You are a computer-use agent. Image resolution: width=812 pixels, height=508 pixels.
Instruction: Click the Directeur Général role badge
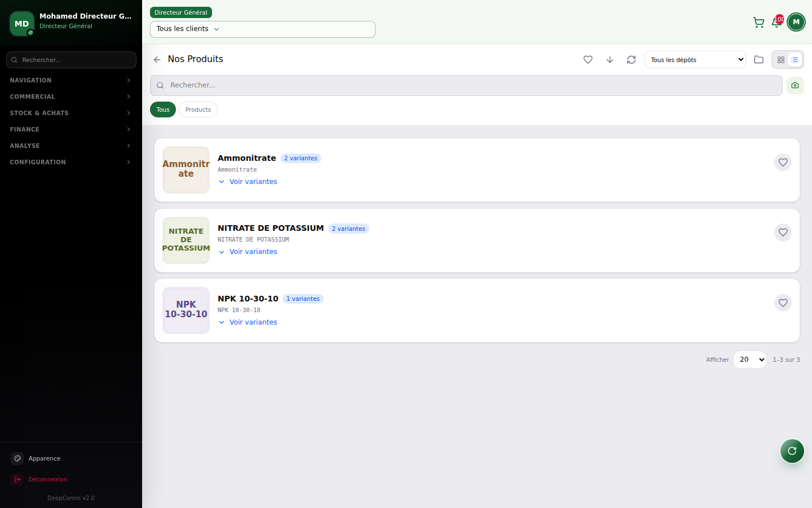[x=181, y=12]
